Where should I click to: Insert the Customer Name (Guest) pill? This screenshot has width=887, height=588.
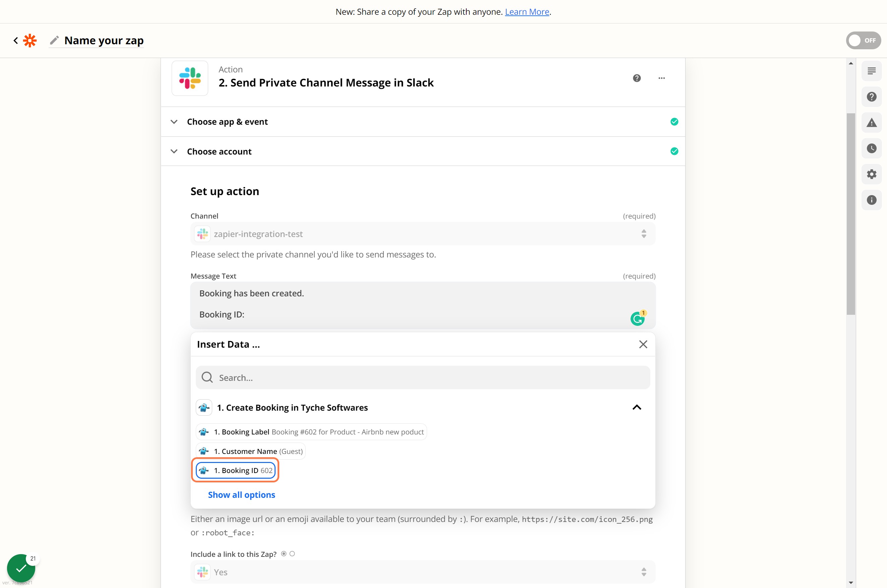point(250,451)
